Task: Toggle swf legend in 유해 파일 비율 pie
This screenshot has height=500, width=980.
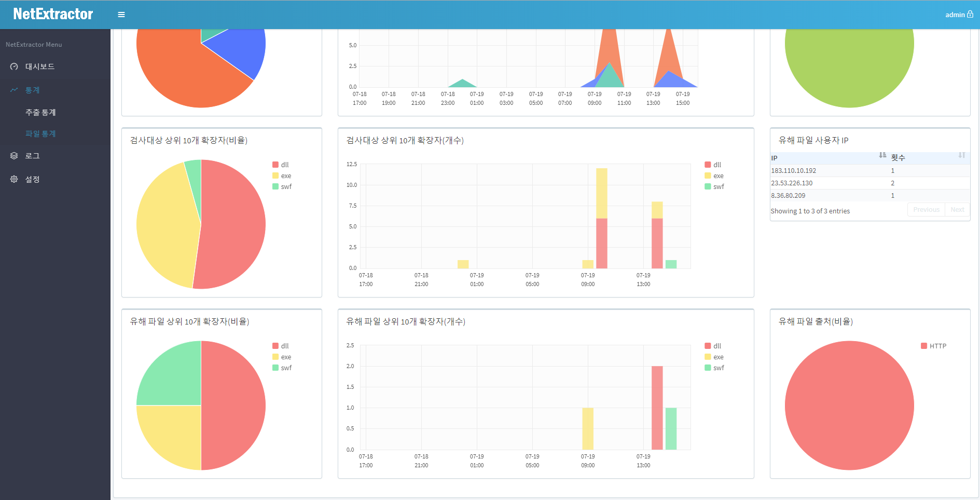Action: click(282, 368)
